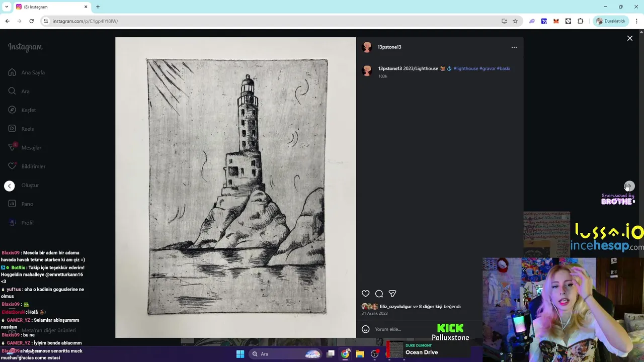644x362 pixels.
Task: Open 13pstone13 profile from post header
Action: [389, 47]
